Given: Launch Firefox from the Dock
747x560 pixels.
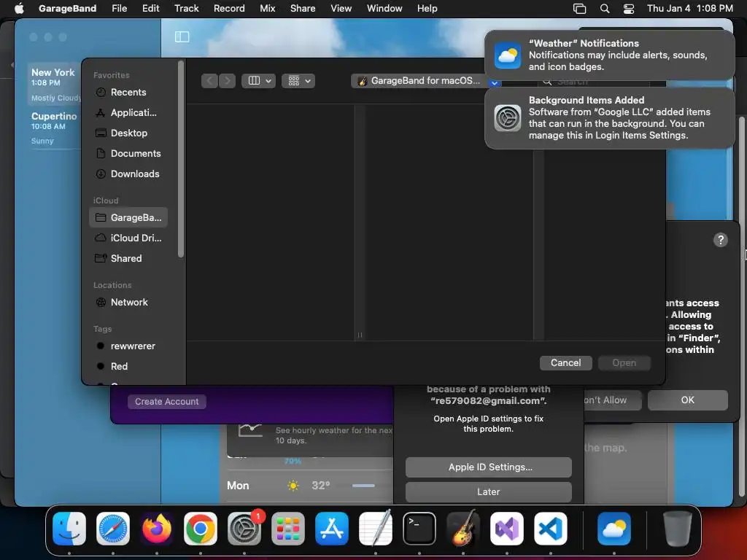Looking at the screenshot, I should pos(157,529).
